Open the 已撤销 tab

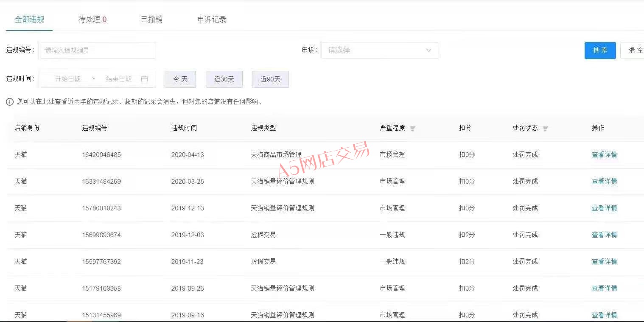151,20
